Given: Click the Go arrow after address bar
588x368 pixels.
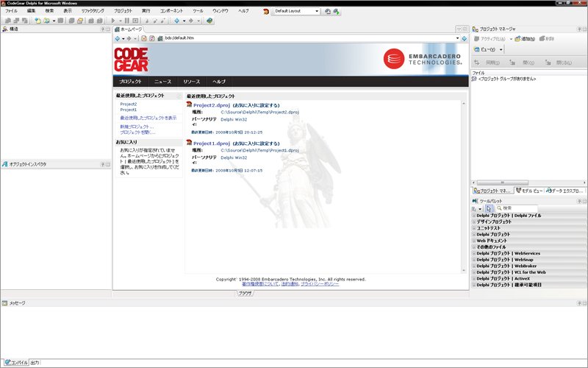Looking at the screenshot, I should [x=465, y=38].
